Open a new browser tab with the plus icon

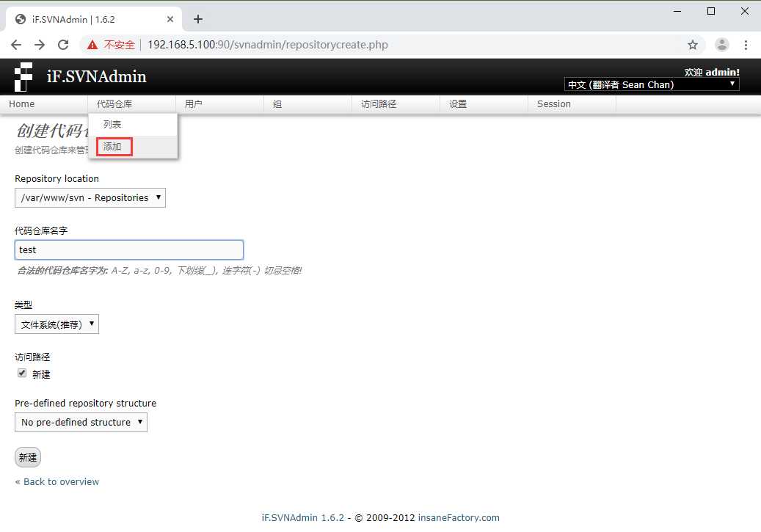pos(198,19)
